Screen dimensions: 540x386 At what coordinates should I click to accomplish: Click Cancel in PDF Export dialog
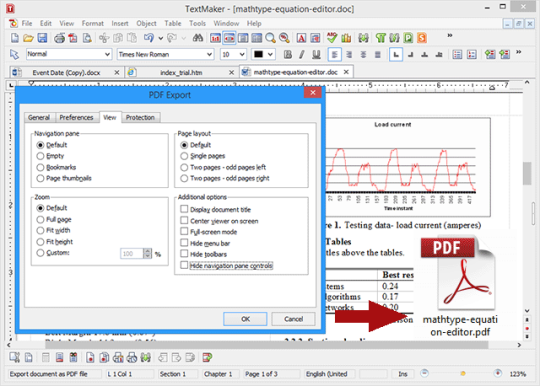293,319
